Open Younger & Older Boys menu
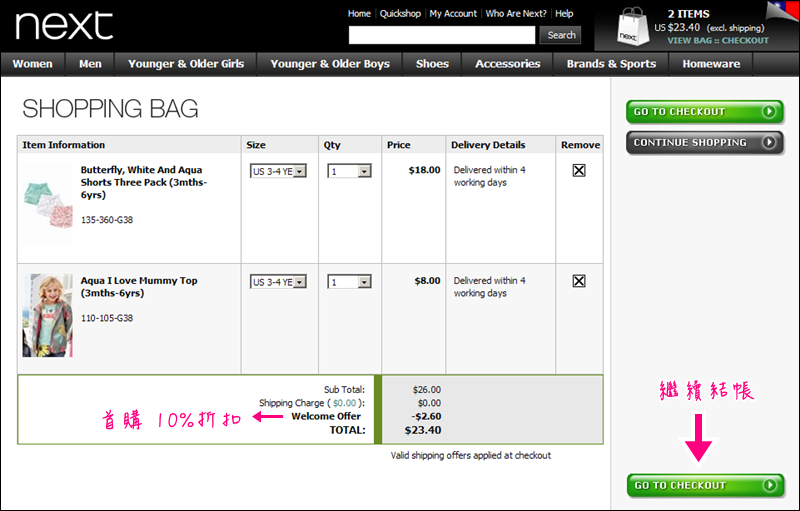 [x=330, y=64]
